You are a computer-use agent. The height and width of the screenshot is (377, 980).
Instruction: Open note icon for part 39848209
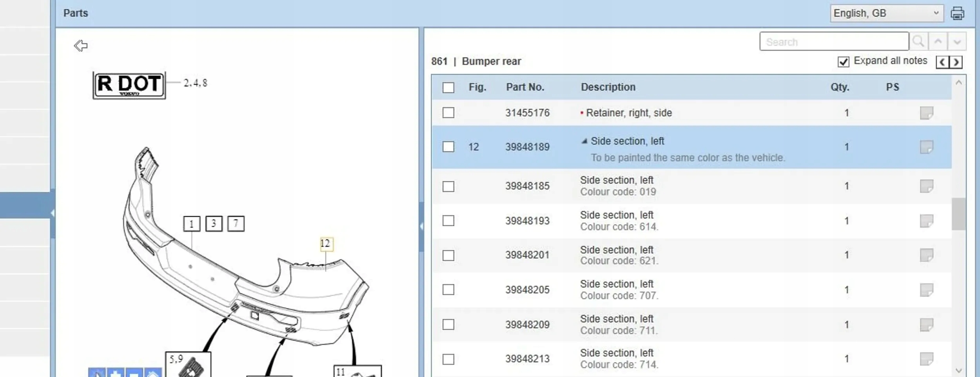tap(927, 325)
